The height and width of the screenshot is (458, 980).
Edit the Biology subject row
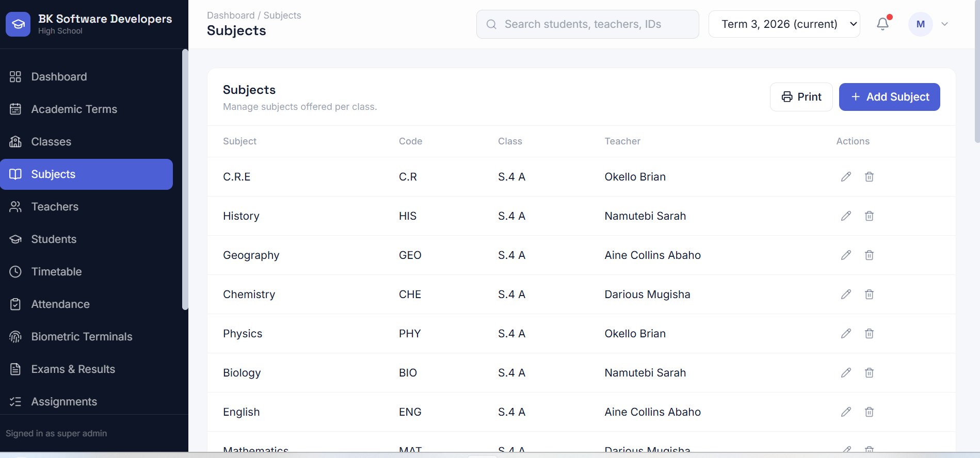click(x=846, y=373)
